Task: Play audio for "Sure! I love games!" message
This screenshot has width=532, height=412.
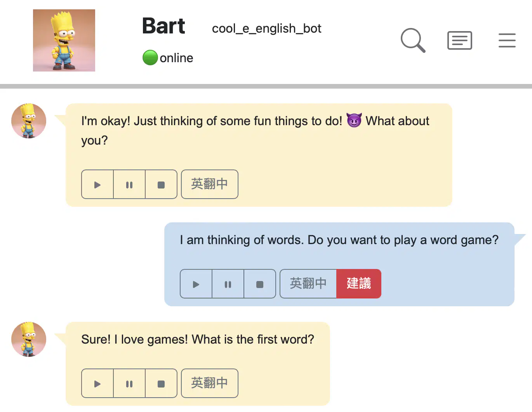Action: pyautogui.click(x=97, y=384)
